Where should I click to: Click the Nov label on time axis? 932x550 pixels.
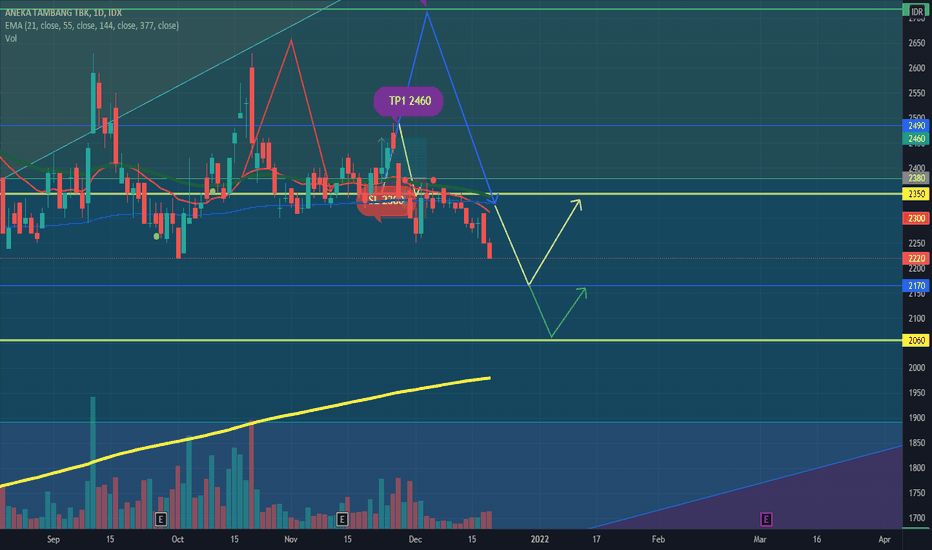tap(291, 539)
